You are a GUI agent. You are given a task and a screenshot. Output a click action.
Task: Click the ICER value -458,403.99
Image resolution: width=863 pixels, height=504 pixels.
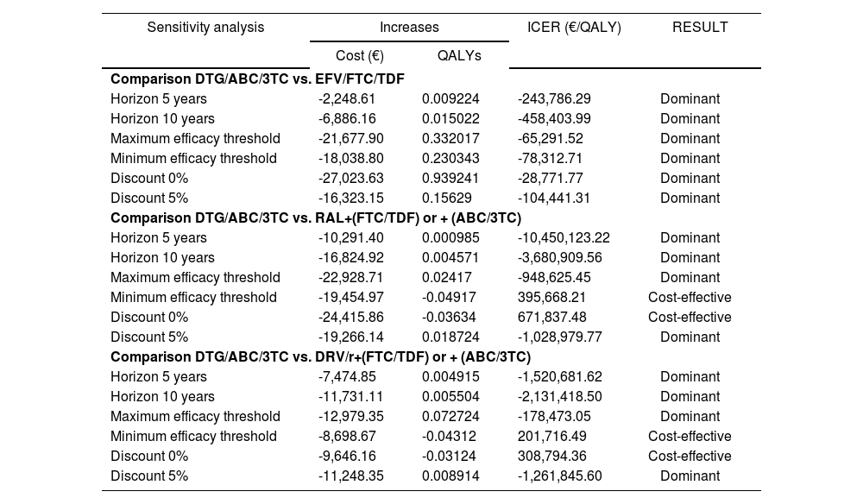click(556, 119)
